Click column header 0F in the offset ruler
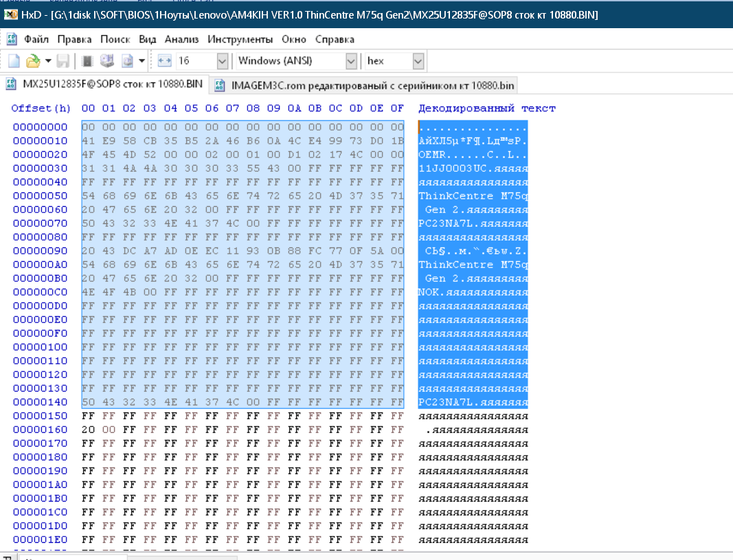Image resolution: width=733 pixels, height=560 pixels. pos(397,109)
